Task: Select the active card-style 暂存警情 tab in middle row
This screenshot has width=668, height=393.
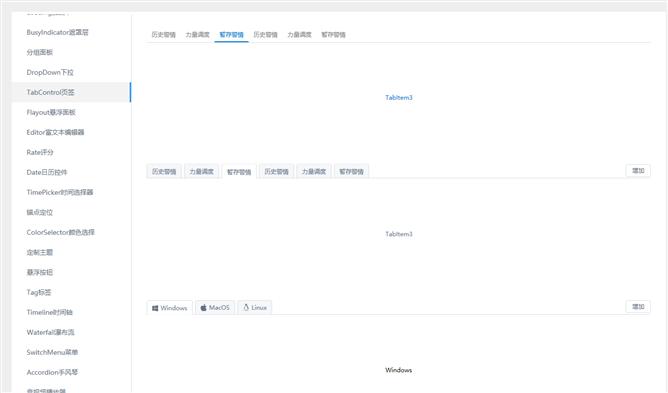Action: click(239, 171)
